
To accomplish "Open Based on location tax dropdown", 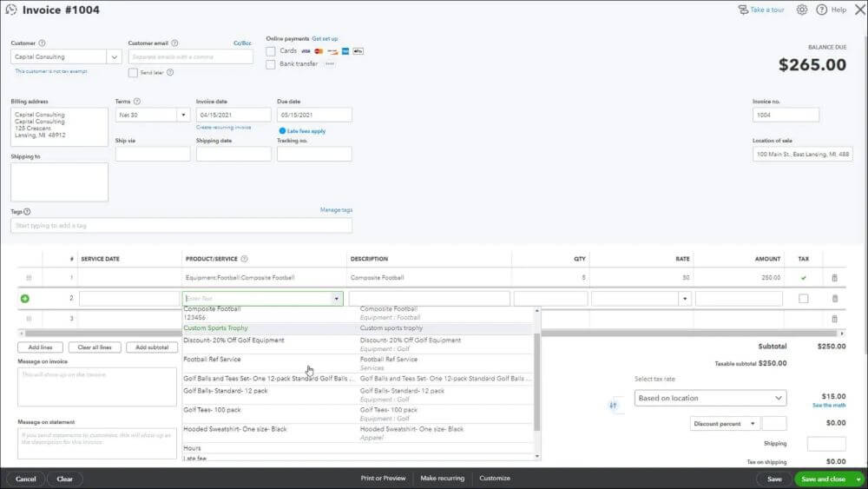I will (710, 398).
